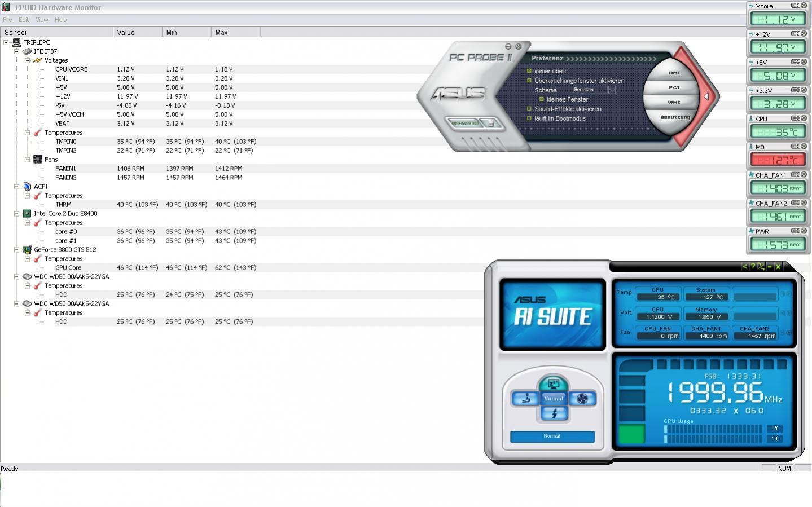This screenshot has width=812, height=507.
Task: Enable 'Sound-Effekte aktivieren' checkbox
Action: pyautogui.click(x=529, y=109)
